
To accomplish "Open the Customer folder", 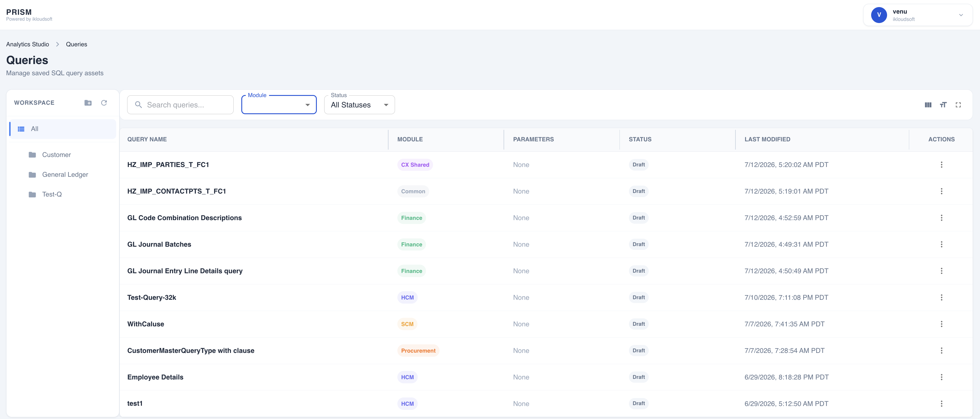I will [x=56, y=155].
